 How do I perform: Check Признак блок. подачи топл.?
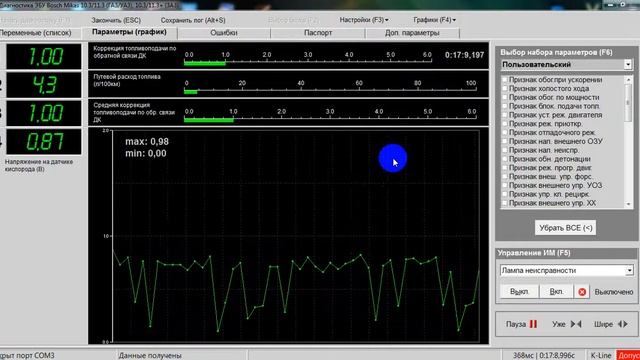tap(505, 106)
